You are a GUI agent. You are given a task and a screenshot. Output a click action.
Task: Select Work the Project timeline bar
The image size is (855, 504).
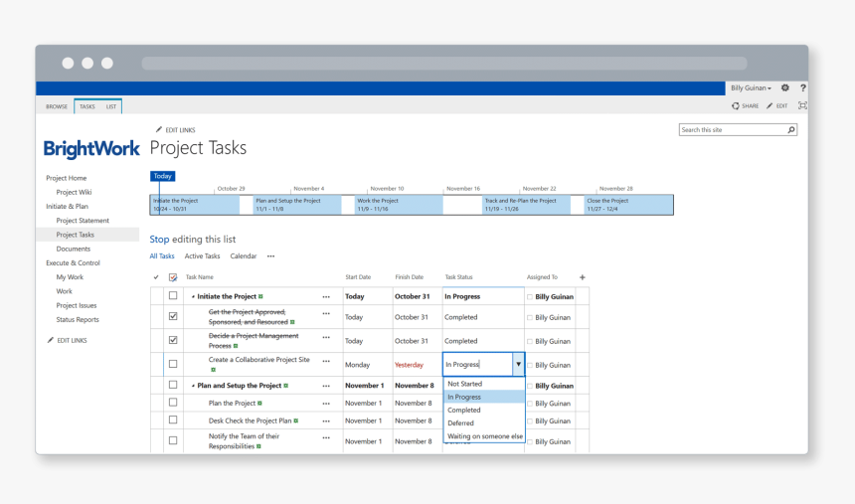399,205
